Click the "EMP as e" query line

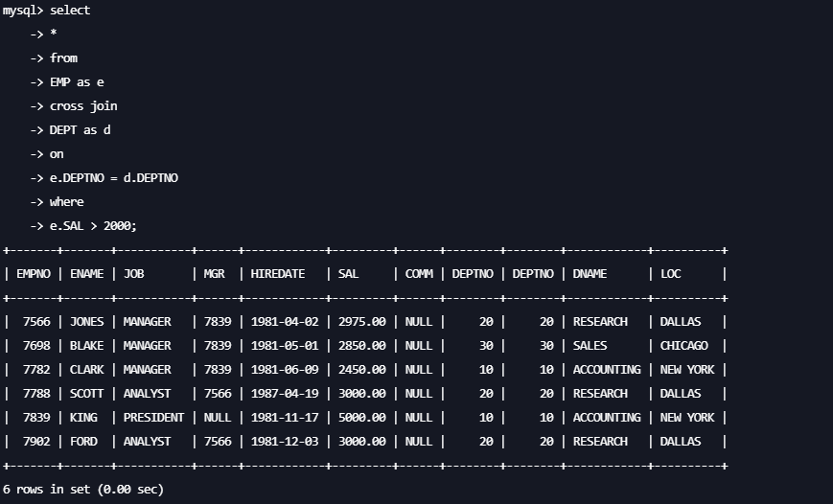pos(77,81)
